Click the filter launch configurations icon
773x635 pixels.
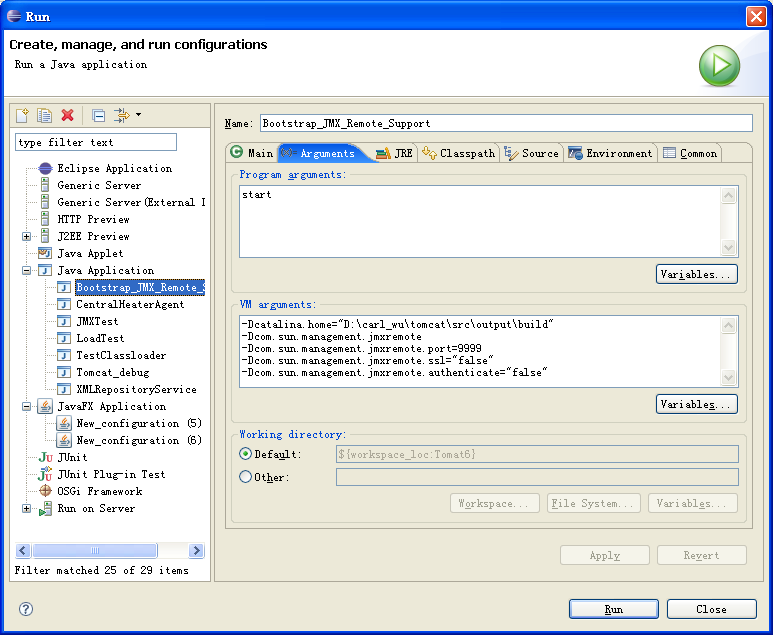pos(122,116)
